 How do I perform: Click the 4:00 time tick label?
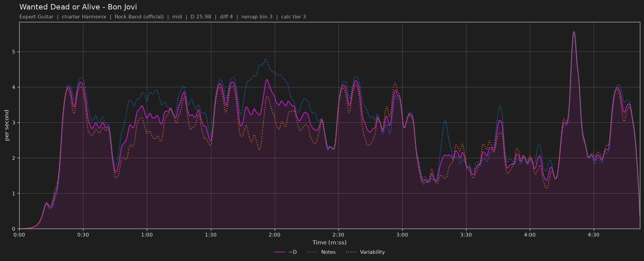pyautogui.click(x=530, y=235)
